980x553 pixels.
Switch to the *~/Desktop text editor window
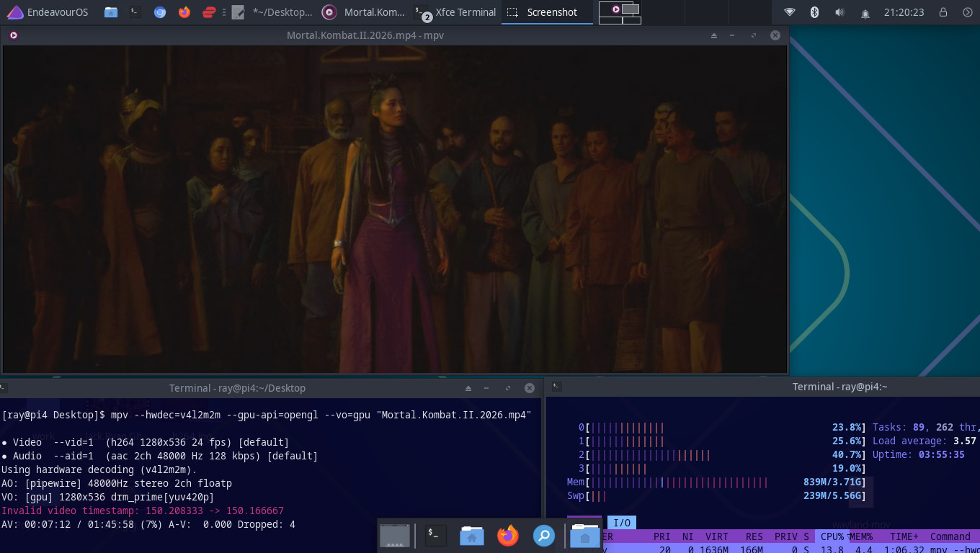(273, 12)
